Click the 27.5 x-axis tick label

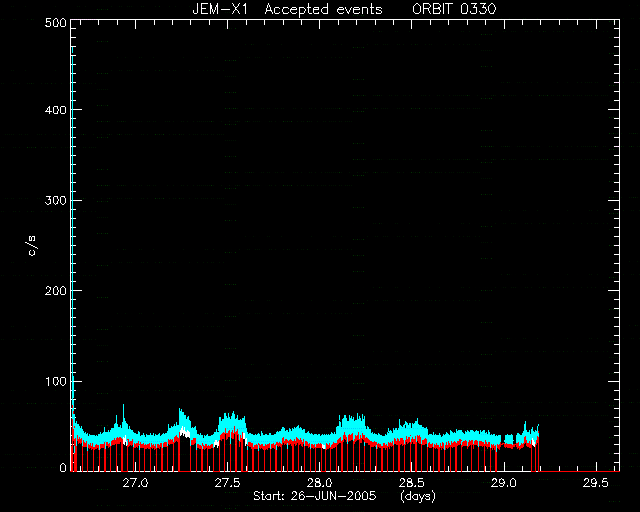pyautogui.click(x=227, y=483)
